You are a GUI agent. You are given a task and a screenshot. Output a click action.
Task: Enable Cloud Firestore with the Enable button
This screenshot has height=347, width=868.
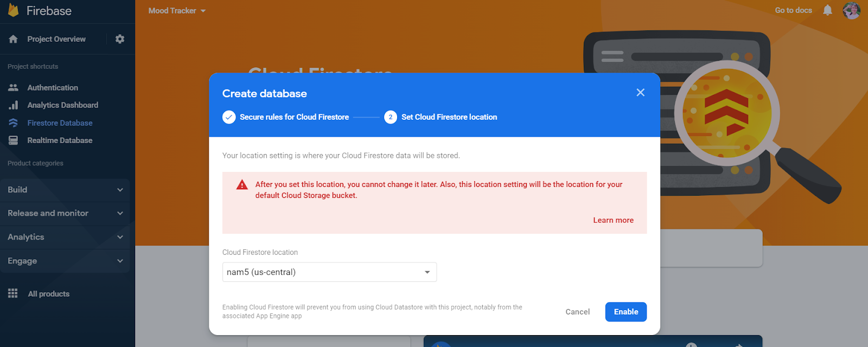tap(625, 312)
